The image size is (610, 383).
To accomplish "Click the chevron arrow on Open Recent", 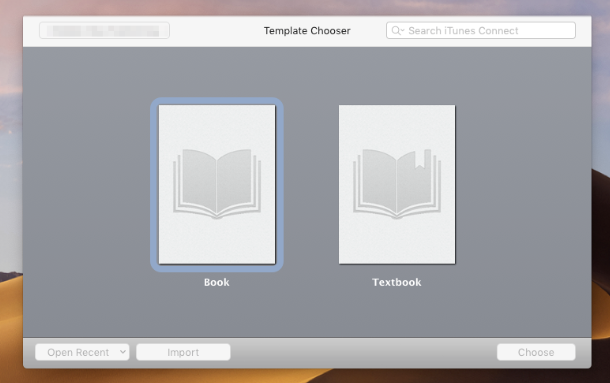I will click(123, 352).
